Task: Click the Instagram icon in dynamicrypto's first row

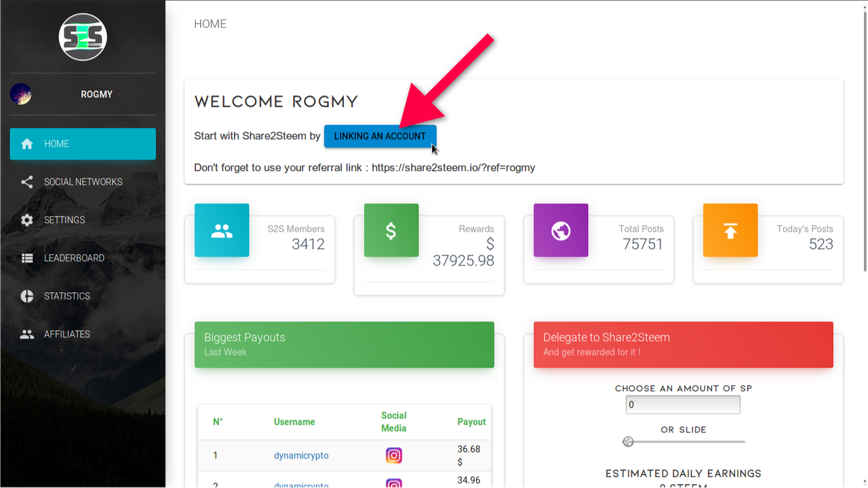Action: coord(394,455)
